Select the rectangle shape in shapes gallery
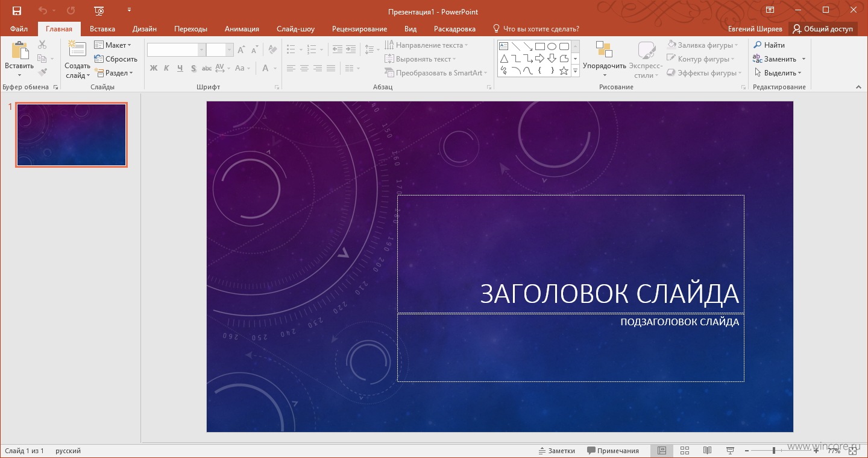Image resolution: width=868 pixels, height=458 pixels. tap(540, 46)
